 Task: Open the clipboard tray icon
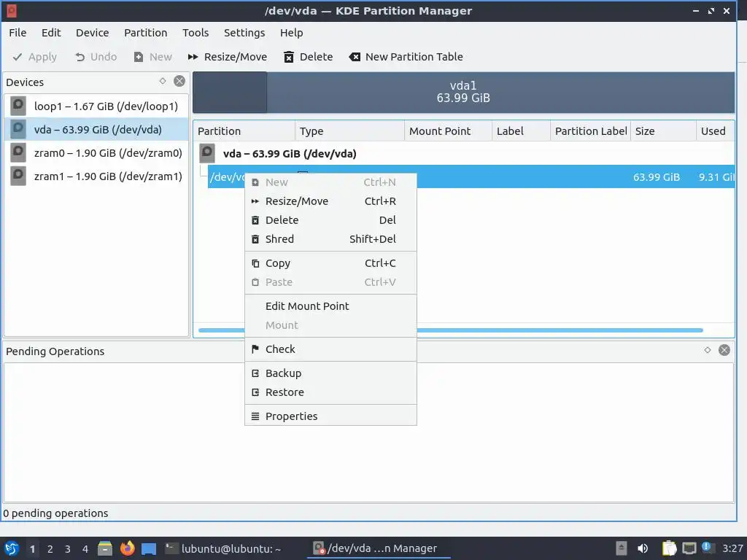tap(669, 548)
